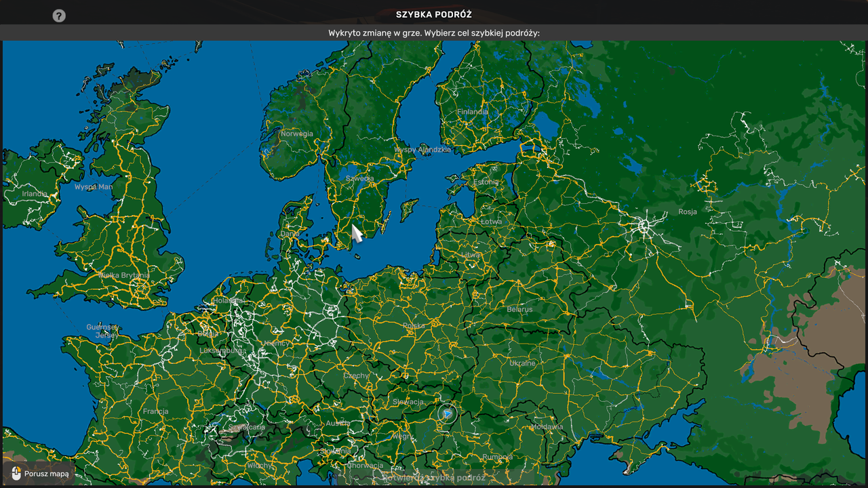Select the Irlandia label on the map
868x488 pixels.
click(35, 193)
